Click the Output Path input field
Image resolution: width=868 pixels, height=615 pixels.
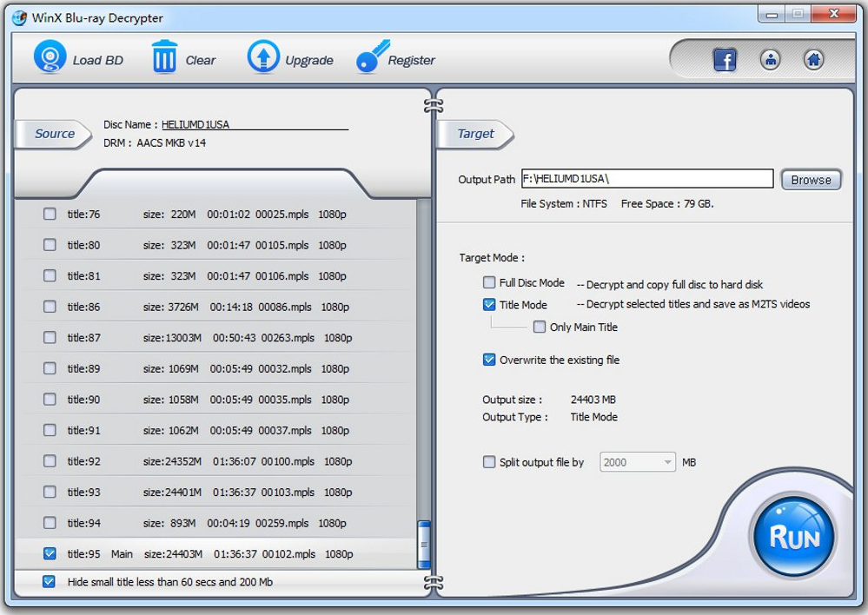(x=647, y=179)
